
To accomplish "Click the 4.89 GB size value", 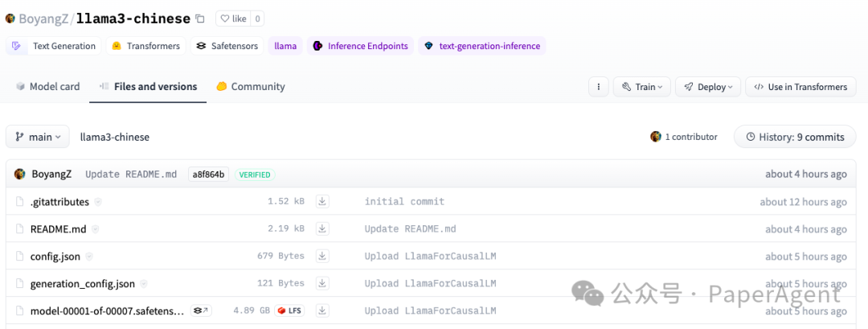I will click(252, 310).
